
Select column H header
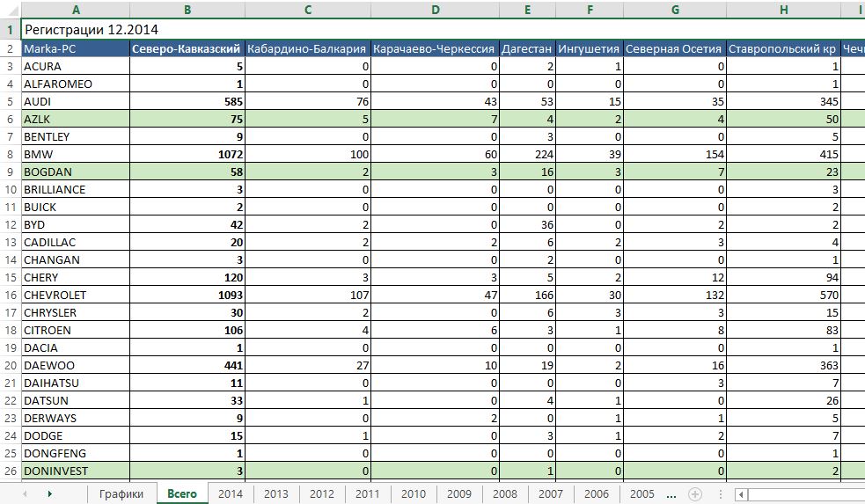click(x=783, y=10)
